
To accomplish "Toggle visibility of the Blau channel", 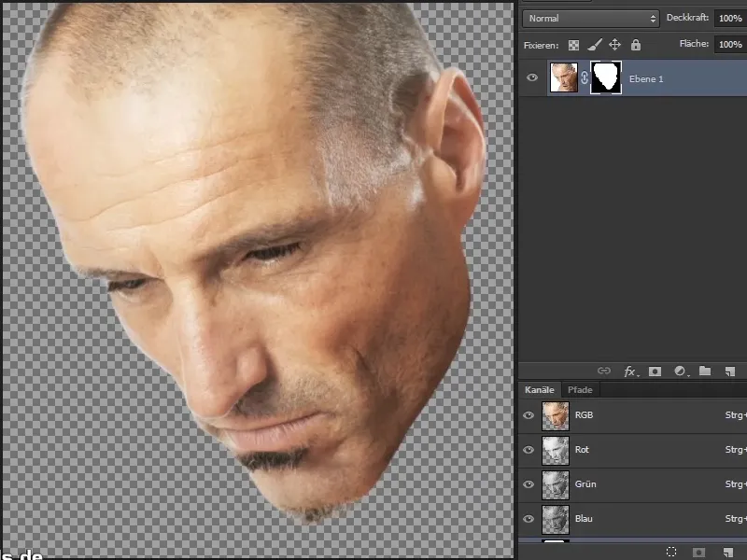I will (529, 519).
